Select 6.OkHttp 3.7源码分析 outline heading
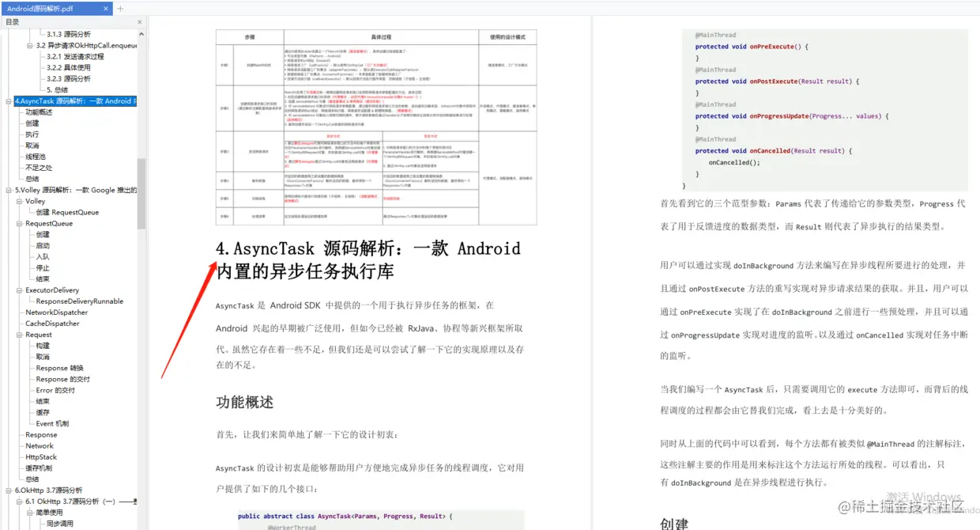The image size is (980, 530). coord(48,490)
